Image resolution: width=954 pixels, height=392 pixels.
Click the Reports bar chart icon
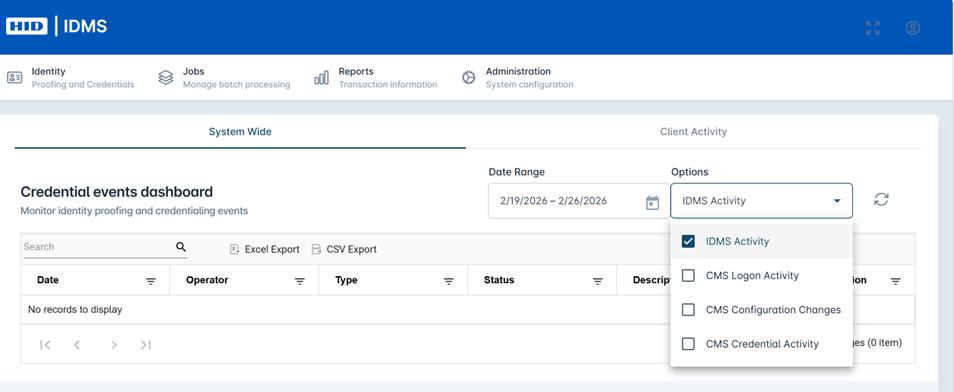321,78
